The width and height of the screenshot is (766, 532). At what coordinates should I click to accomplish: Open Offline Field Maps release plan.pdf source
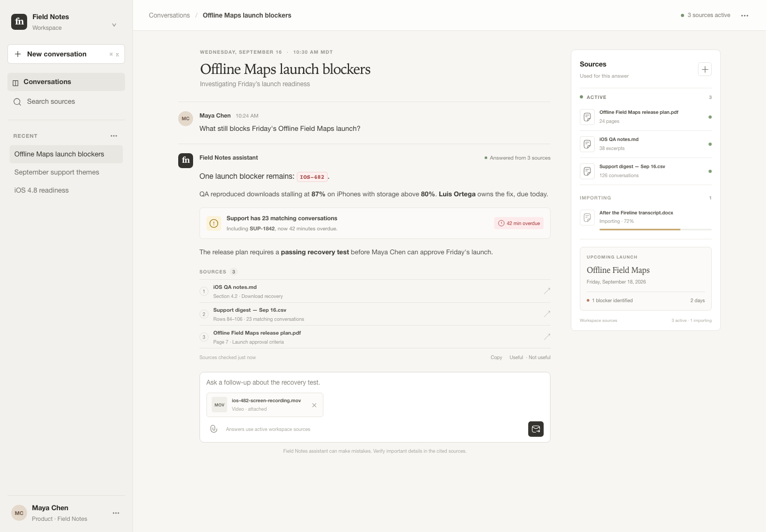click(646, 117)
